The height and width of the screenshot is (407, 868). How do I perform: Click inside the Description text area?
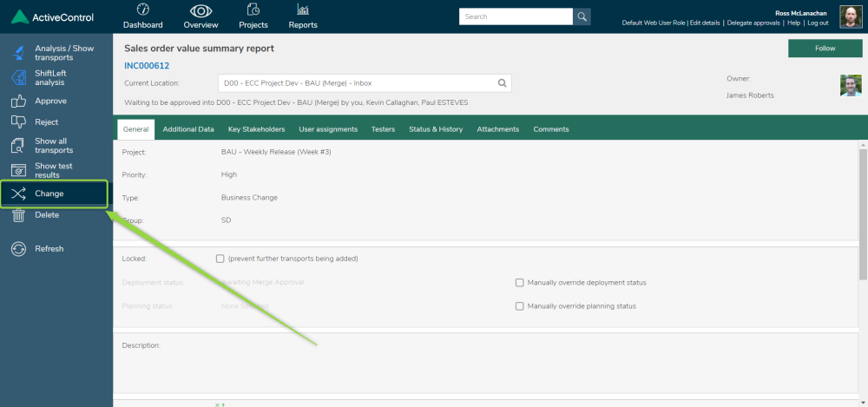pyautogui.click(x=485, y=363)
